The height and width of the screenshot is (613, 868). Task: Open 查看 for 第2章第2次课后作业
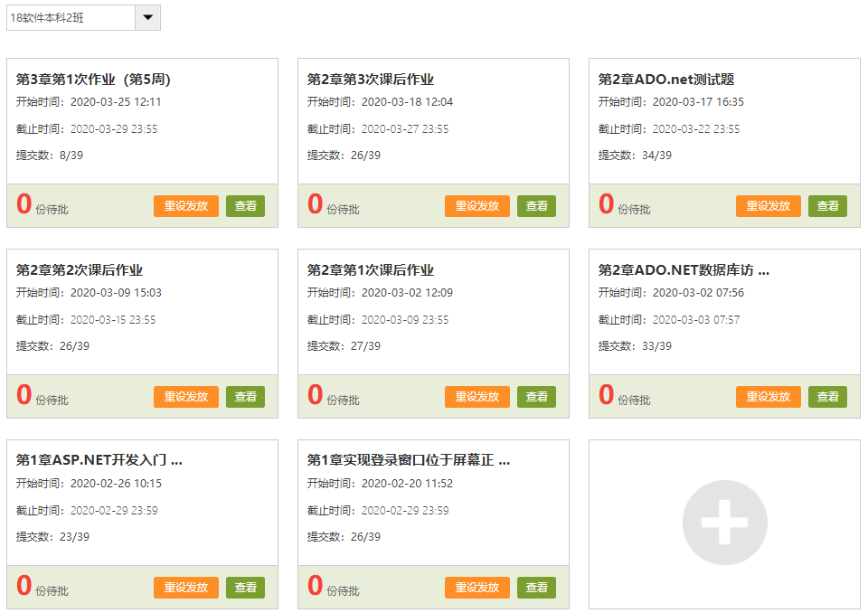pyautogui.click(x=245, y=397)
